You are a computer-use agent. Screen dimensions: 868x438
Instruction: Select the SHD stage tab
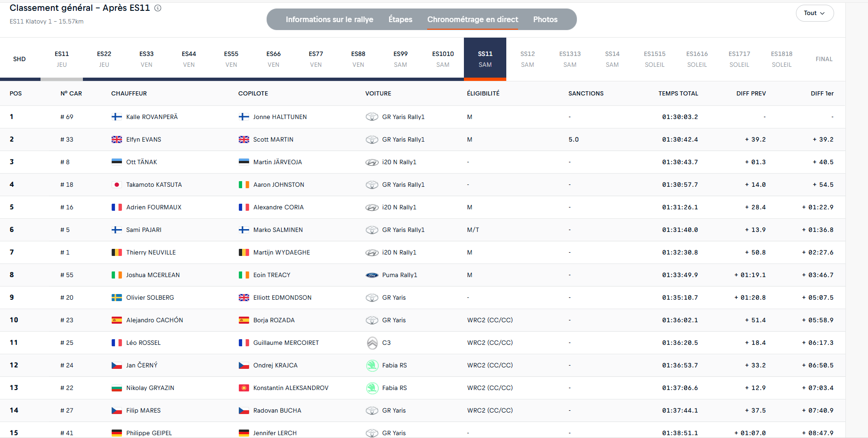click(19, 59)
